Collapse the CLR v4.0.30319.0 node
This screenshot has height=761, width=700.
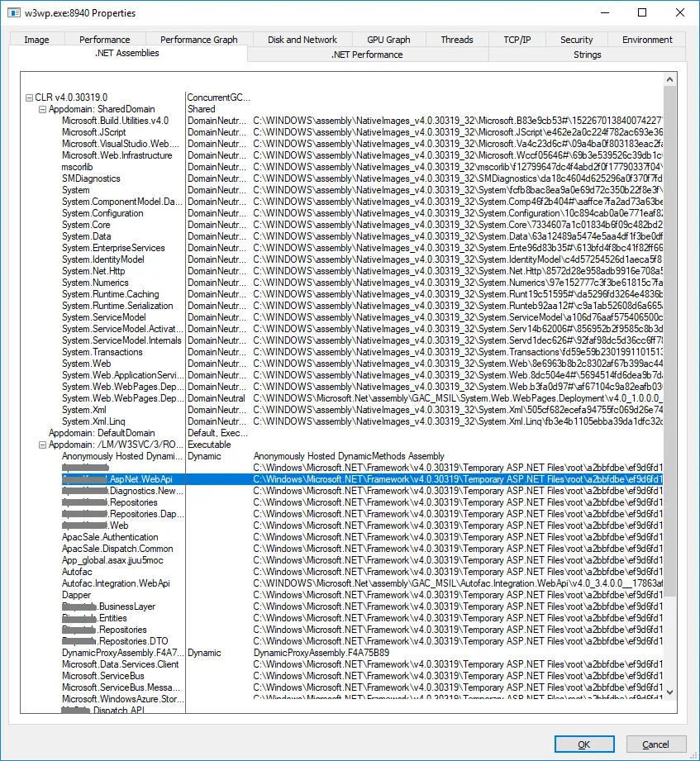[29, 98]
